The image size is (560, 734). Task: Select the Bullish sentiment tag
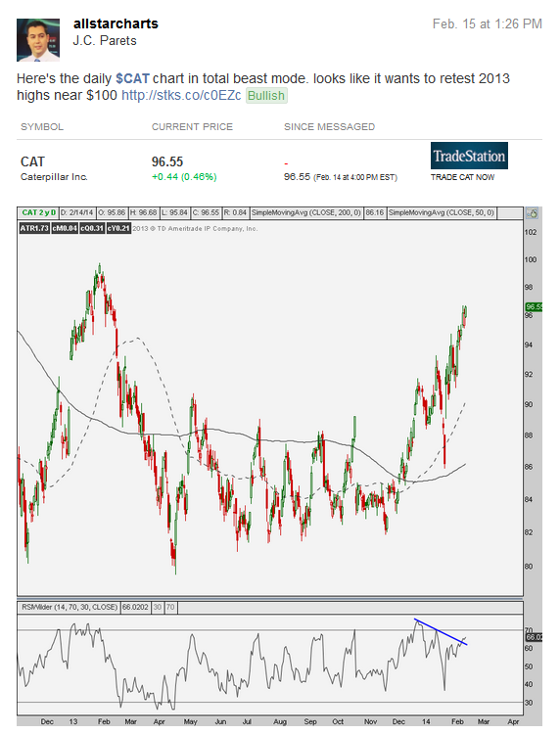click(266, 96)
